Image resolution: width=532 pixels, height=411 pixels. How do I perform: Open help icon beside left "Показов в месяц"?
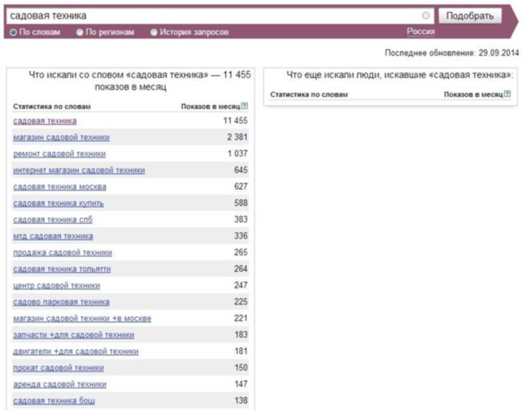click(x=244, y=106)
